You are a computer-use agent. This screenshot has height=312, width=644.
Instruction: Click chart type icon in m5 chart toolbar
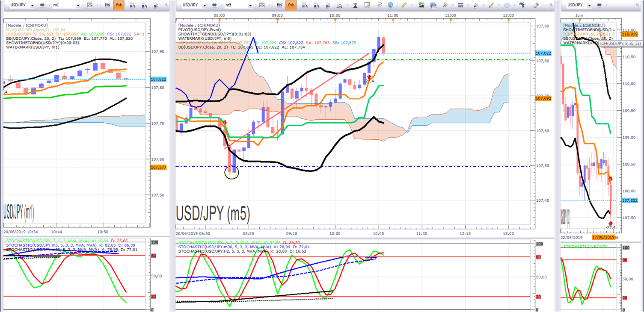pyautogui.click(x=261, y=5)
